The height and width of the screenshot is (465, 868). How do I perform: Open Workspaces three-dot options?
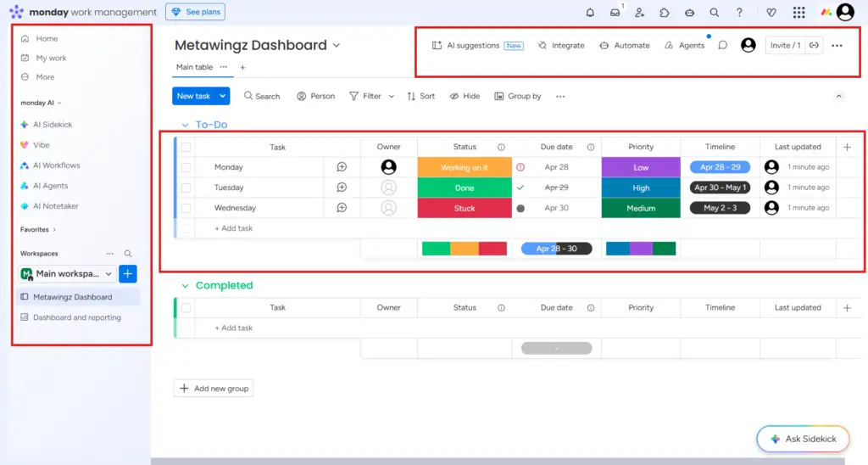pyautogui.click(x=109, y=253)
